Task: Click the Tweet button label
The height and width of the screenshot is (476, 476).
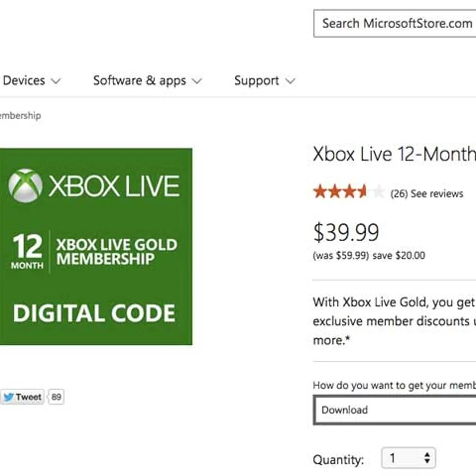Action: (x=28, y=397)
